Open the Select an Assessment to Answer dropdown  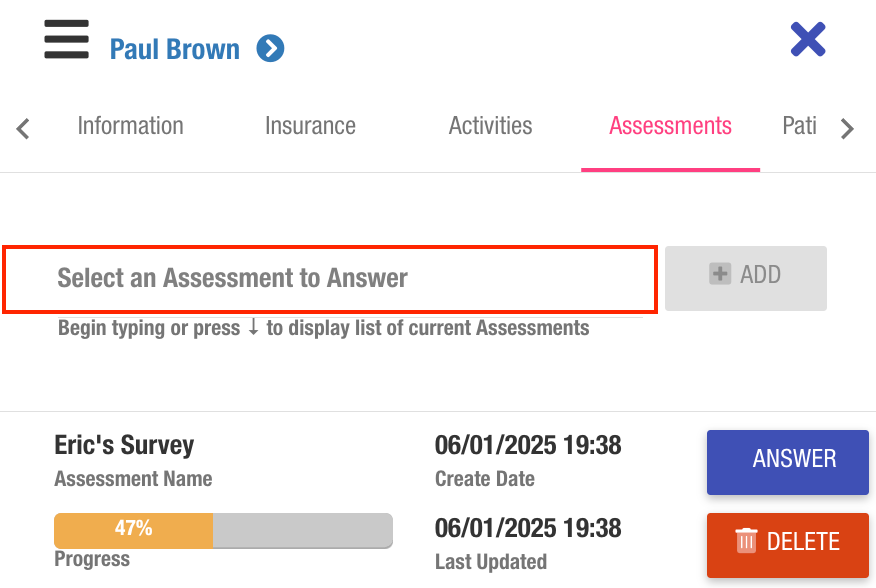330,279
